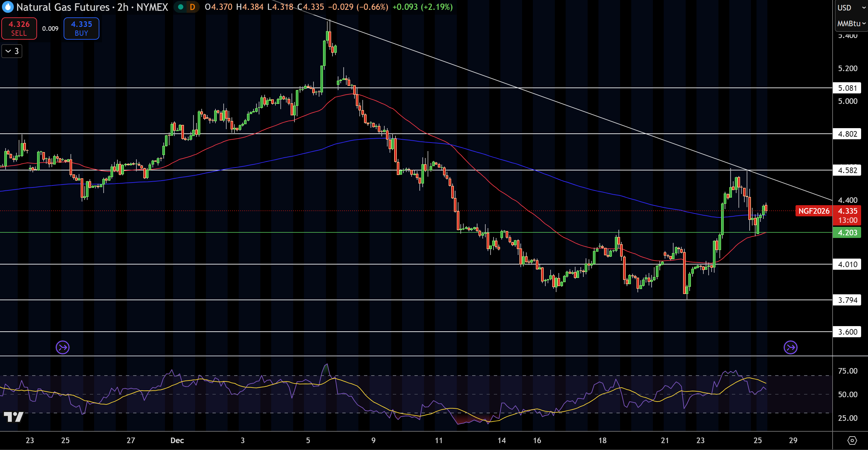The image size is (868, 450).
Task: Select the 3.600 horizontal line price label
Action: (x=847, y=332)
